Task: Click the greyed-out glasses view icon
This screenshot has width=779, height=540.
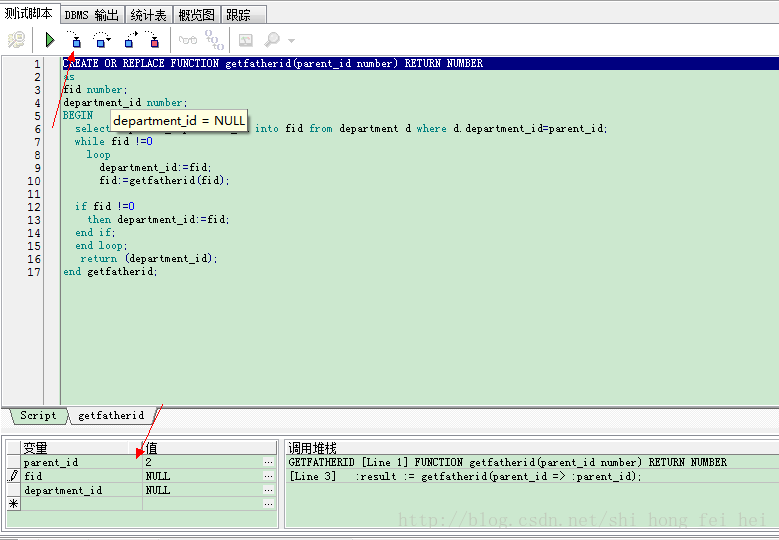Action: pyautogui.click(x=187, y=40)
